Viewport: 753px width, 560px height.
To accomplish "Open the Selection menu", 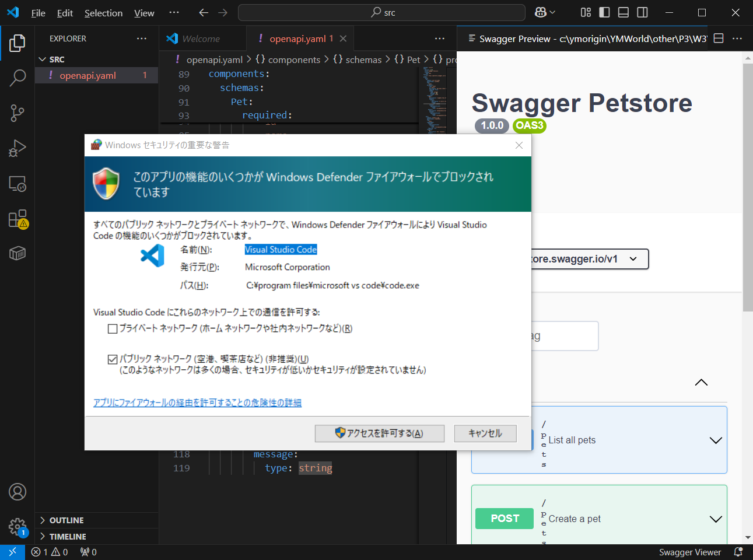I will click(x=103, y=13).
